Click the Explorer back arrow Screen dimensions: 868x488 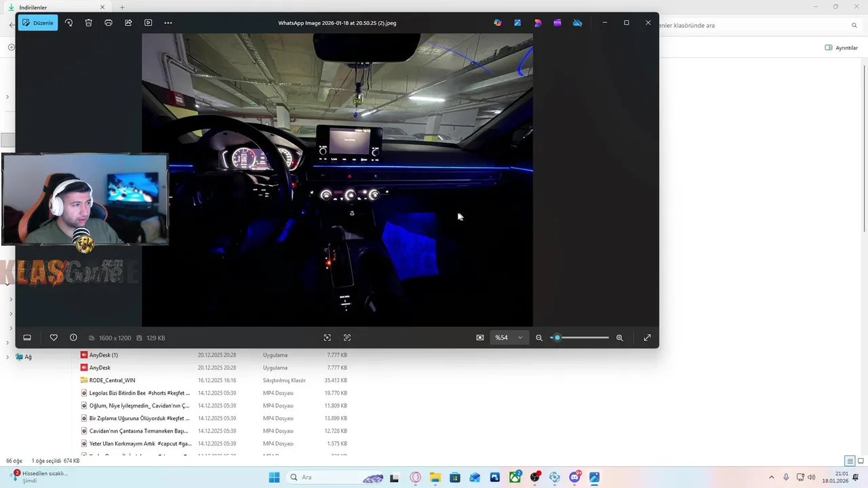(12, 25)
